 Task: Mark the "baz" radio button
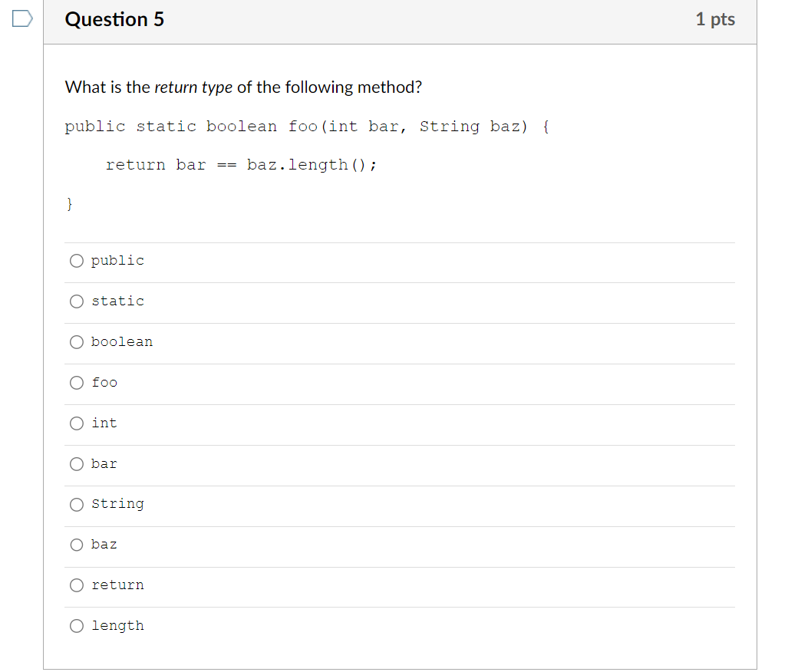pos(77,545)
